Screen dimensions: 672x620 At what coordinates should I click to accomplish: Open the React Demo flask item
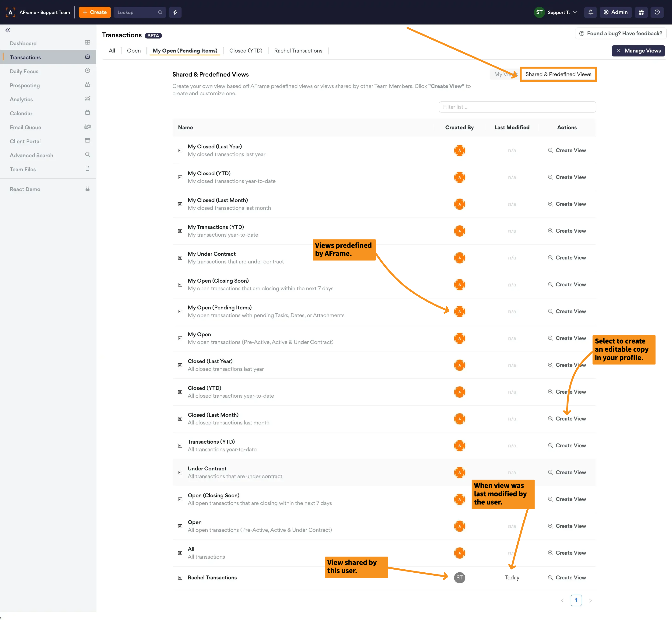[x=25, y=189]
